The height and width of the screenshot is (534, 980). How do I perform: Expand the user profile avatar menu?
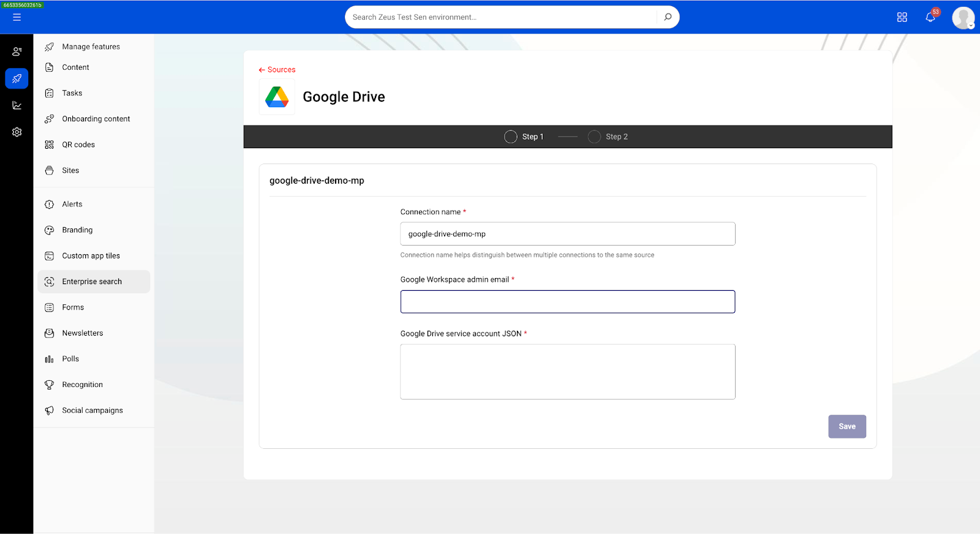(x=963, y=18)
